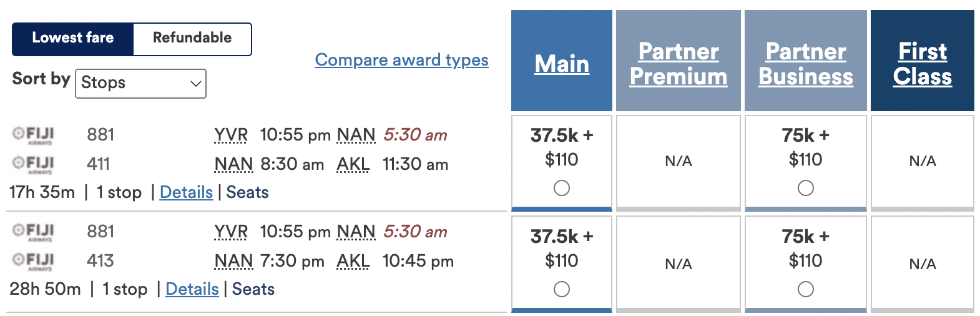
Task: Click Fiji Airways logo for flight 413
Action: click(x=33, y=261)
